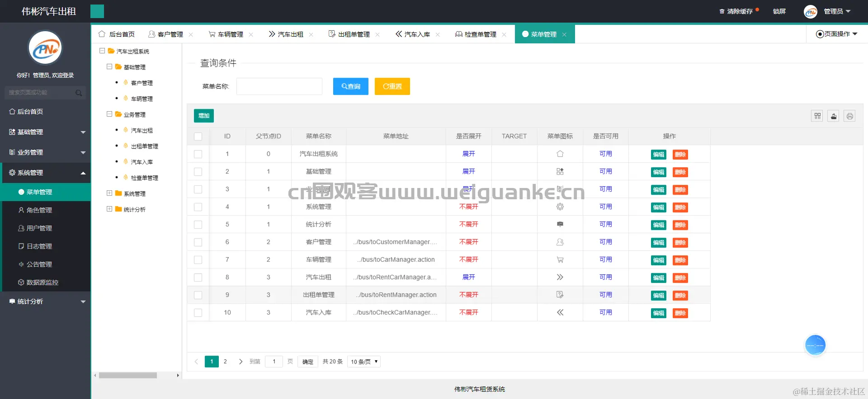This screenshot has height=399, width=868.
Task: Check the row for 汽车入库 ID 10
Action: [x=198, y=313]
